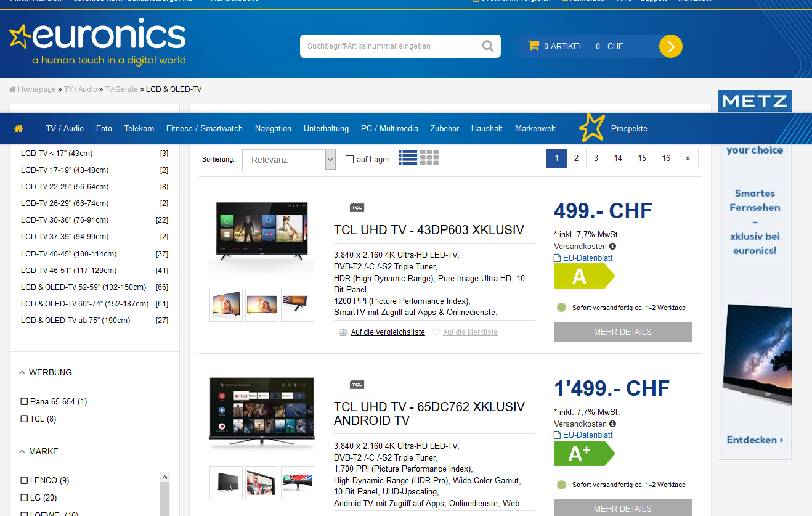The width and height of the screenshot is (812, 516).
Task: Open main image of TCL 43DP603
Action: coord(262,237)
